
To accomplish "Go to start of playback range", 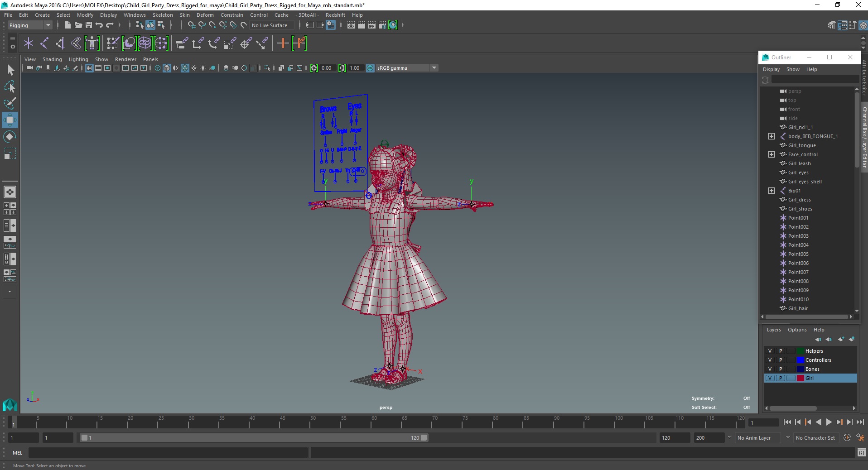I will tap(787, 422).
